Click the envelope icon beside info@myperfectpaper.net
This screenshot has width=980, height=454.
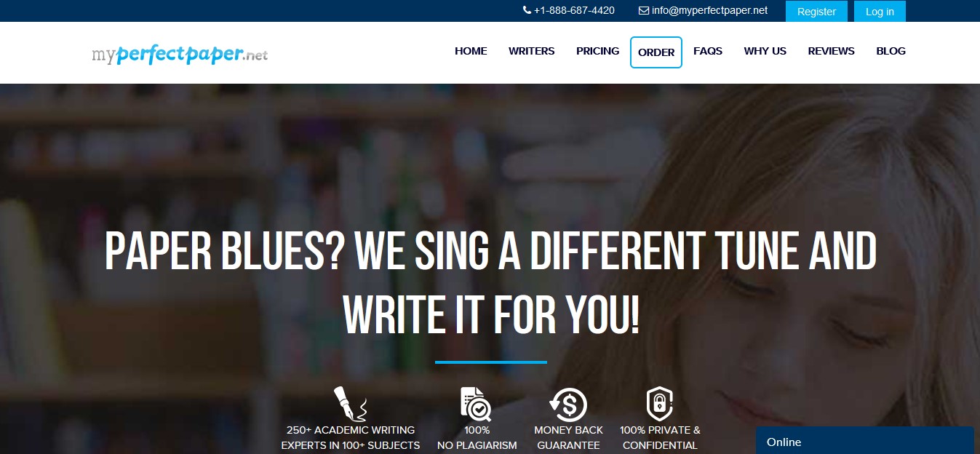point(644,10)
